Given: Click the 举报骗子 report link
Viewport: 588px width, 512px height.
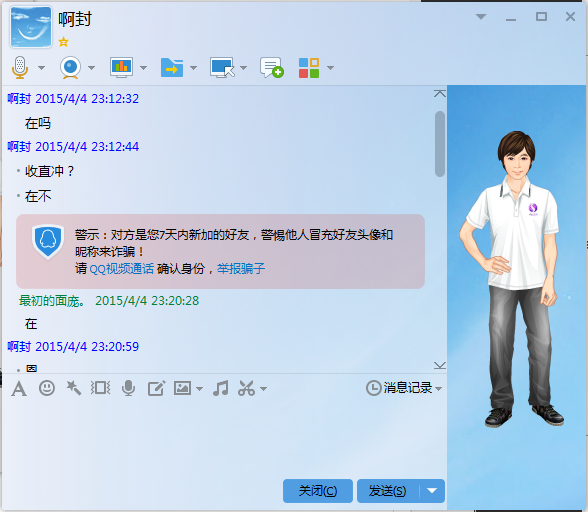Looking at the screenshot, I should 241,269.
